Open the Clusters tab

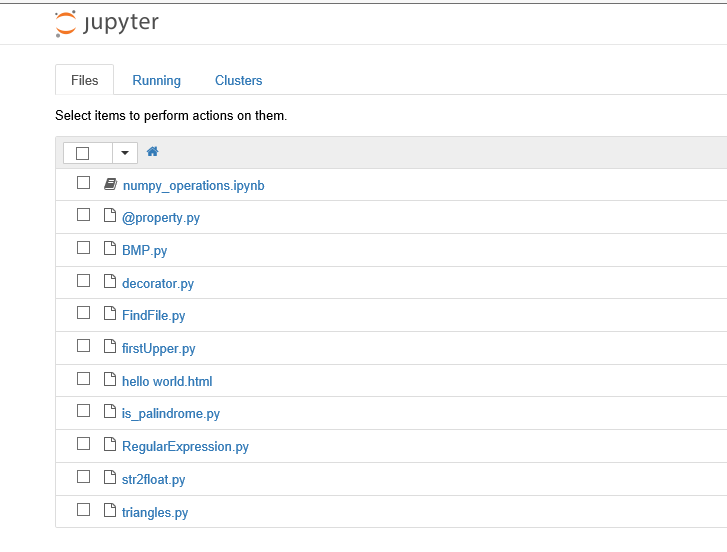coord(238,80)
